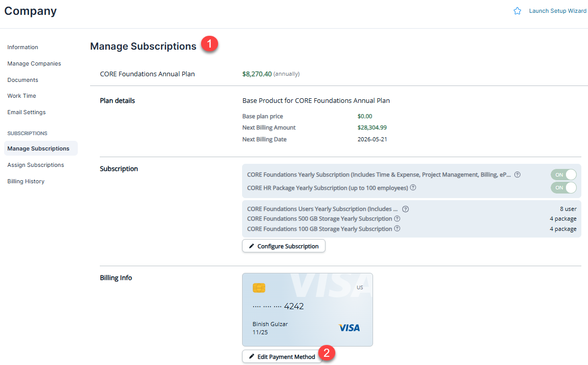Screen dimensions: 588x365
Task: Open help icon for Foundations Users Yearly Subscription
Action: click(x=405, y=209)
